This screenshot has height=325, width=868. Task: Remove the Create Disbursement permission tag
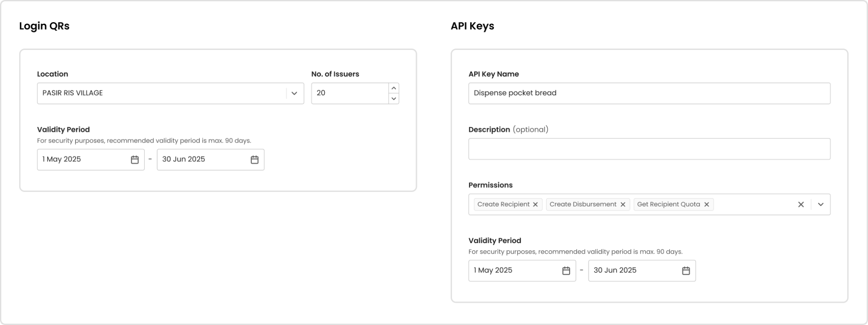click(623, 204)
